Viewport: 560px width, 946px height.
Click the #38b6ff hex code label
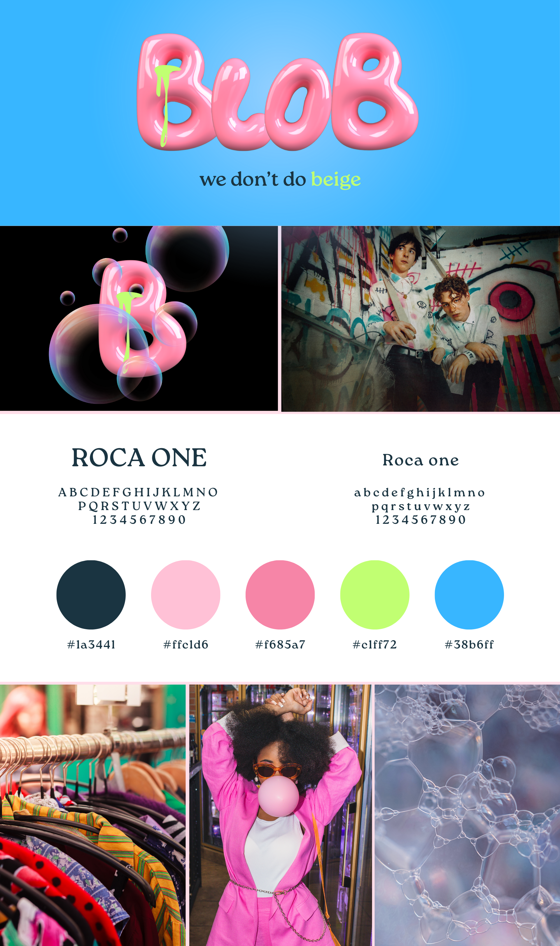tap(469, 644)
